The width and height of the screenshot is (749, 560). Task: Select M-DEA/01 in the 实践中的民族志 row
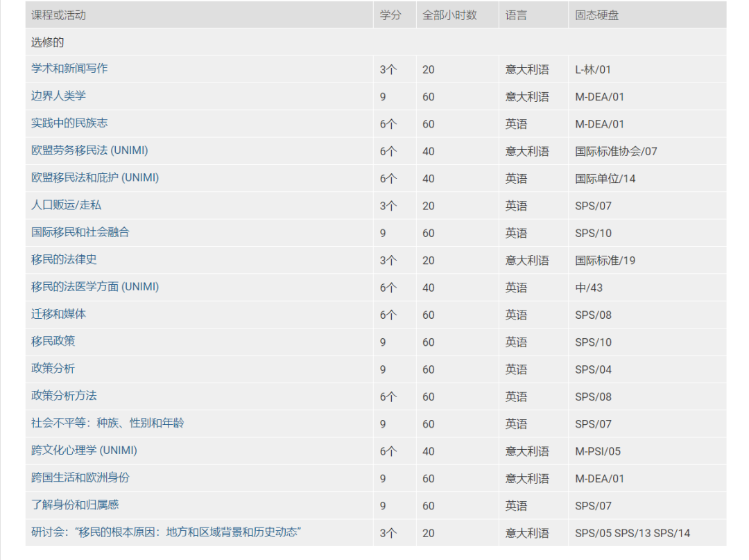pyautogui.click(x=599, y=124)
